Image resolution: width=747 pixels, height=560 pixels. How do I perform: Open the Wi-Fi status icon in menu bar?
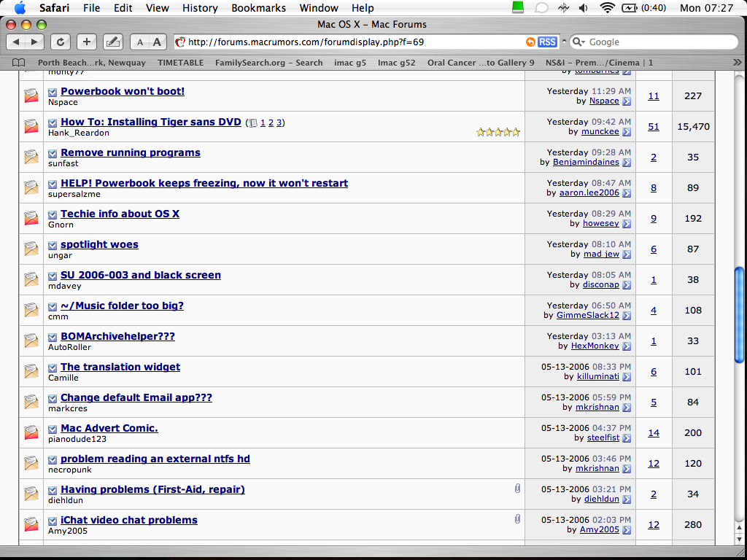tap(607, 7)
